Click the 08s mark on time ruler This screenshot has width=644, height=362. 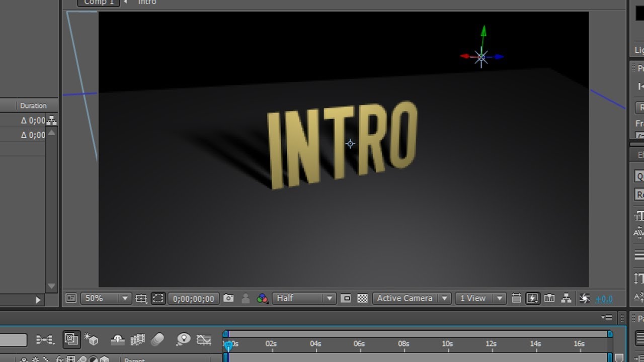tap(404, 344)
